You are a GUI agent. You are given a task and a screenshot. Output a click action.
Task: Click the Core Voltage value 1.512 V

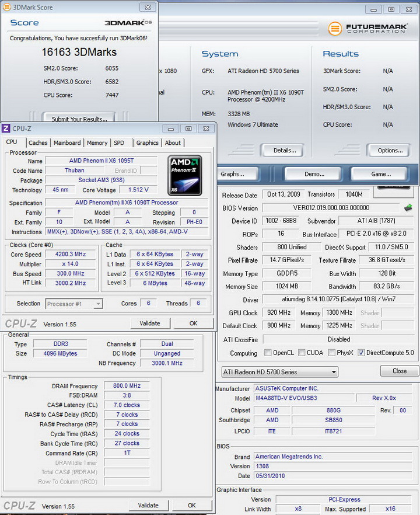click(138, 190)
